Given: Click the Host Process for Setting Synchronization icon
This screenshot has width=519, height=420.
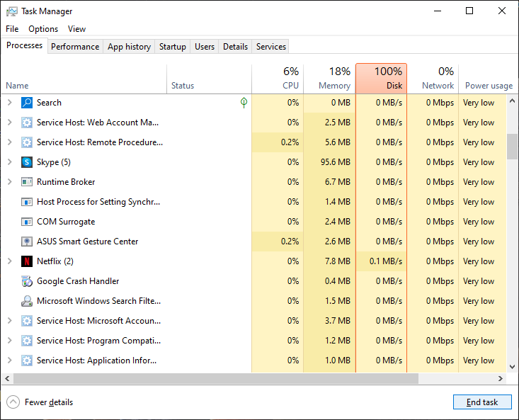Looking at the screenshot, I should [27, 202].
